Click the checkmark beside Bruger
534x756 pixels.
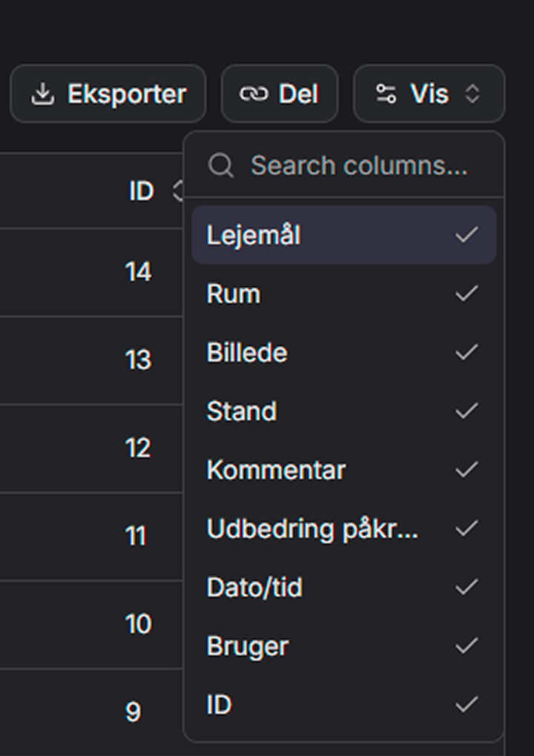click(467, 646)
